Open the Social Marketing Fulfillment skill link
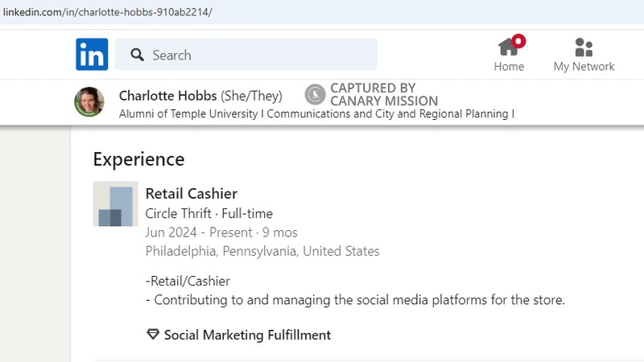The image size is (644, 362). 247,335
